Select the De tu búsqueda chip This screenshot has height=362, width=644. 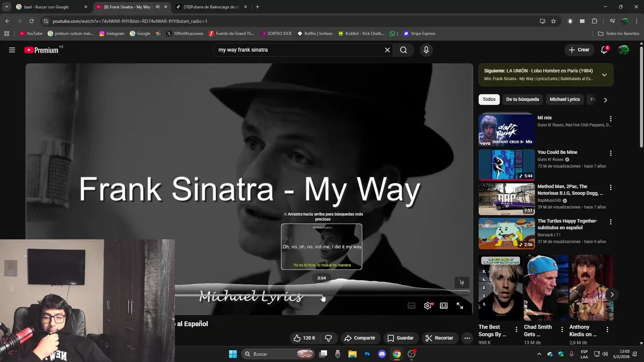[522, 100]
